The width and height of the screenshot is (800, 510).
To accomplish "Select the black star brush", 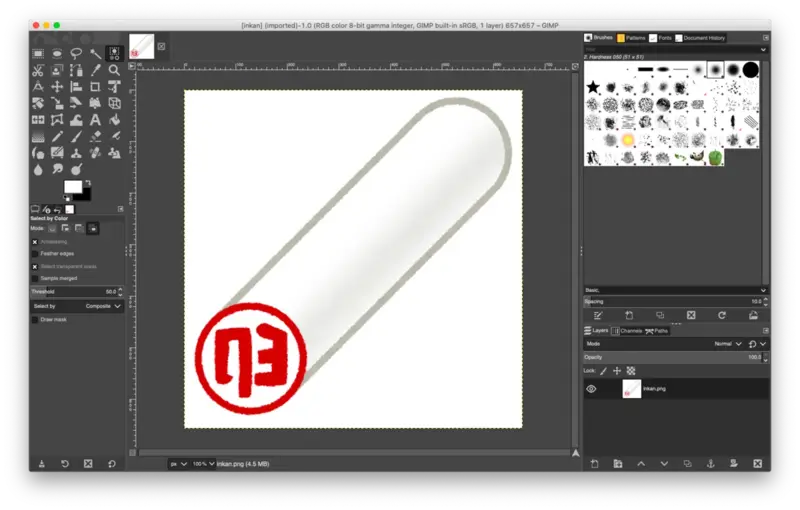I will pyautogui.click(x=594, y=88).
